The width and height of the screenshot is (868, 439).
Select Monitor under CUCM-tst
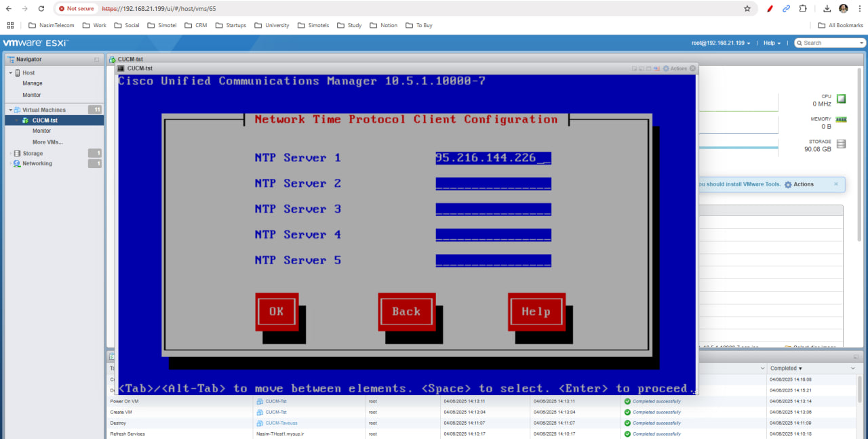pos(42,131)
